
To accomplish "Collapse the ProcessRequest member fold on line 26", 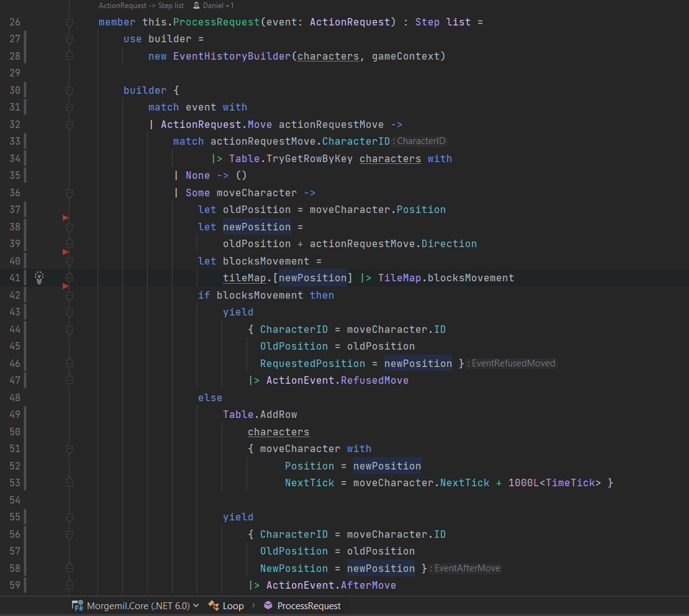I will (x=70, y=22).
